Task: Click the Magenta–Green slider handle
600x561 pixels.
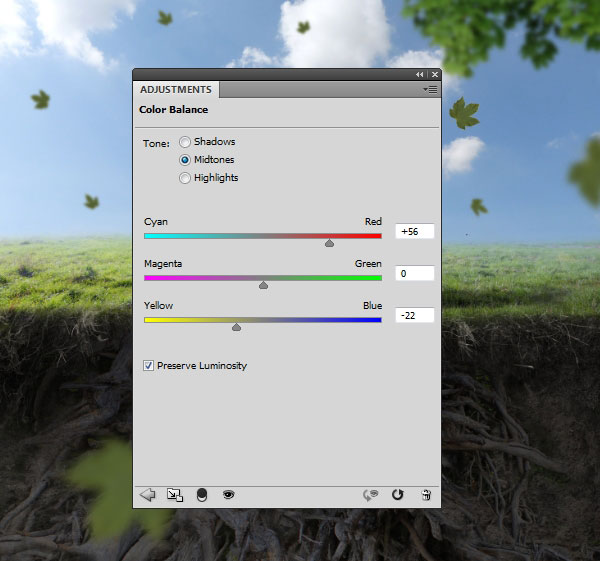Action: click(263, 285)
